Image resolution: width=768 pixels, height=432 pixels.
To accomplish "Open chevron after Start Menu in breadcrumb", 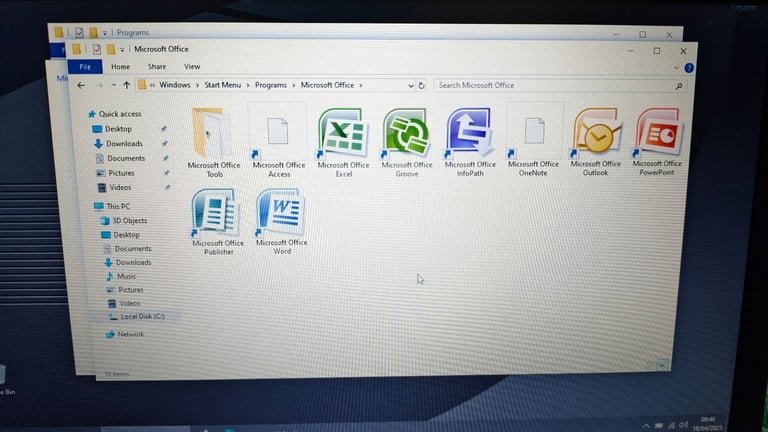I will tap(248, 85).
